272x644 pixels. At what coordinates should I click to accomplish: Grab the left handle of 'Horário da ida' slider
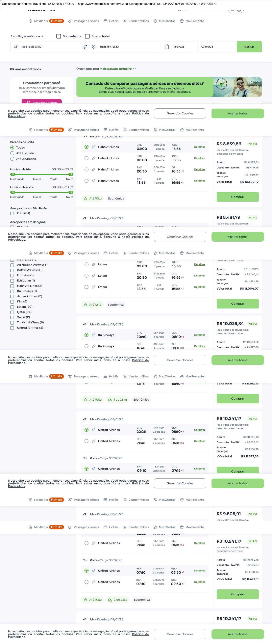pos(13,174)
